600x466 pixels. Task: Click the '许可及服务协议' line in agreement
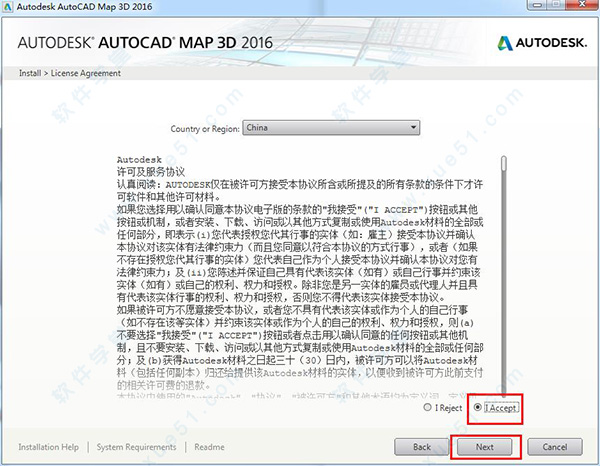pyautogui.click(x=151, y=172)
